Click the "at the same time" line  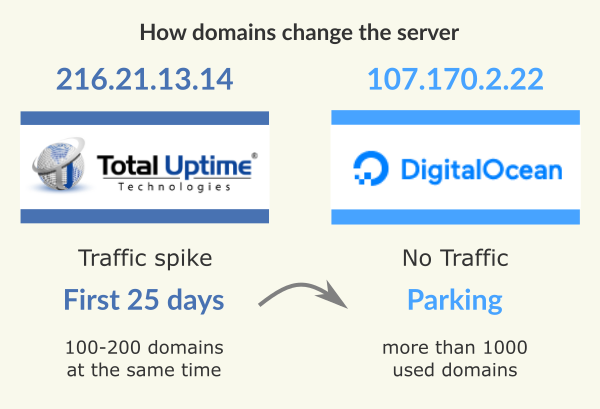[x=144, y=370]
